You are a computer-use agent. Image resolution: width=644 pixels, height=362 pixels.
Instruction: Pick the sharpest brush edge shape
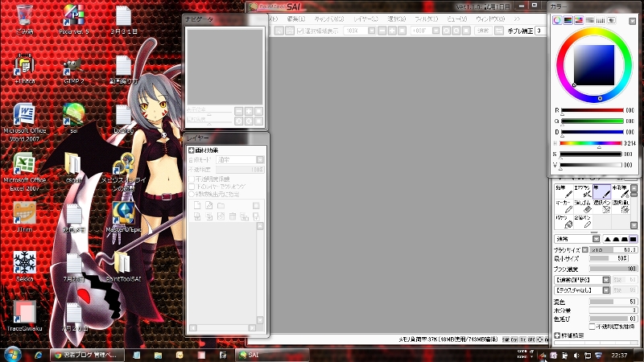(608, 239)
